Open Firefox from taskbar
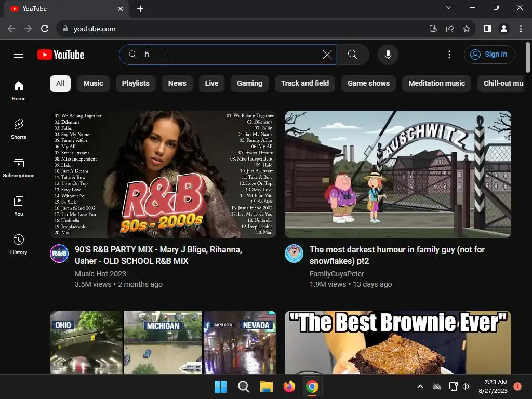The image size is (532, 399). [289, 387]
